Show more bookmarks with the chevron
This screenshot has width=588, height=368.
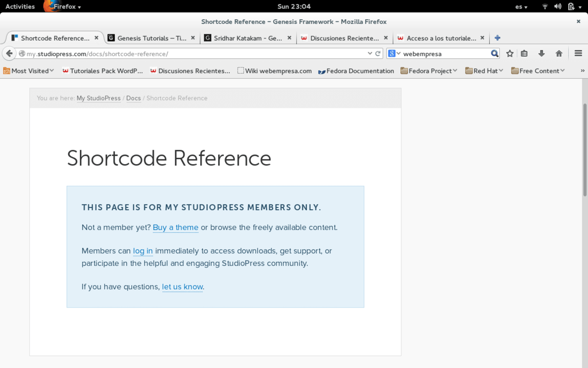[582, 71]
